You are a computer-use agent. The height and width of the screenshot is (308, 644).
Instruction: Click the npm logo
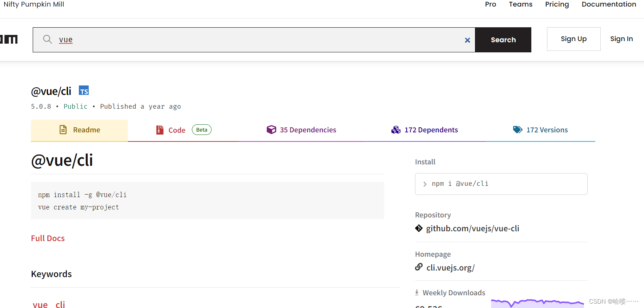click(9, 39)
